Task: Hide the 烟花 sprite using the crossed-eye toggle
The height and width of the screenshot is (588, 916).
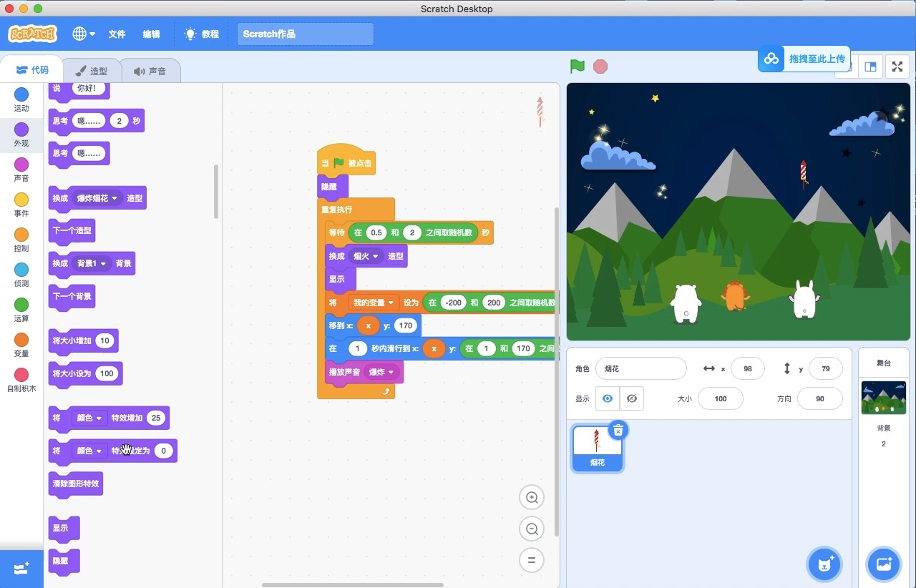Action: point(632,398)
